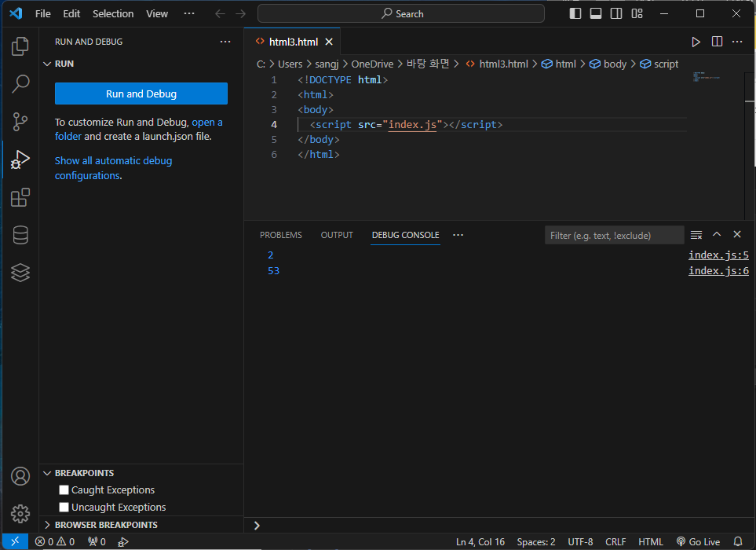Open the Selection menu
756x550 pixels.
113,13
